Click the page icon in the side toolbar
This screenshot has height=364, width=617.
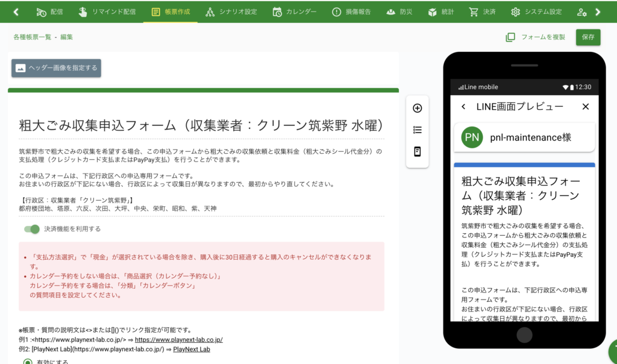(x=417, y=151)
